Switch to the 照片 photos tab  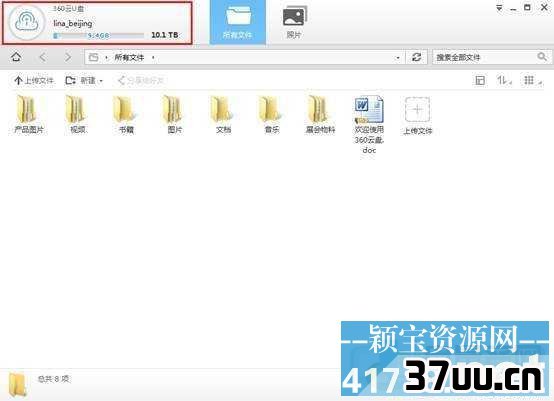point(294,22)
